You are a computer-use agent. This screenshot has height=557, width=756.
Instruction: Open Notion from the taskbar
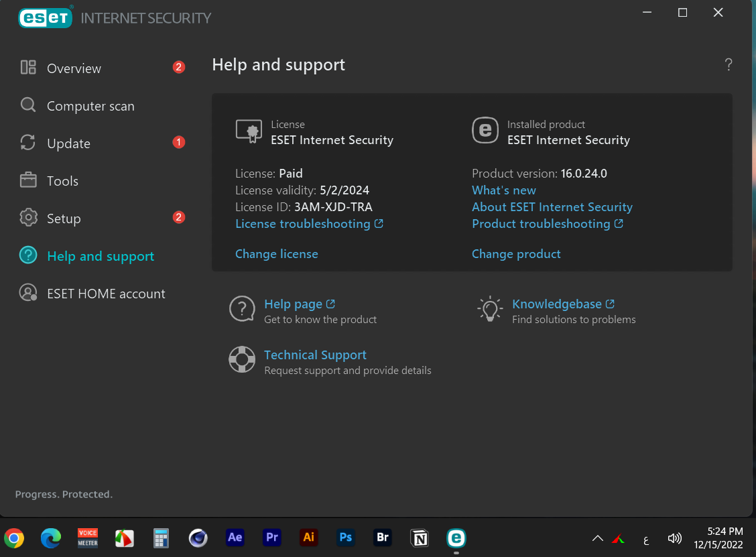click(x=420, y=538)
